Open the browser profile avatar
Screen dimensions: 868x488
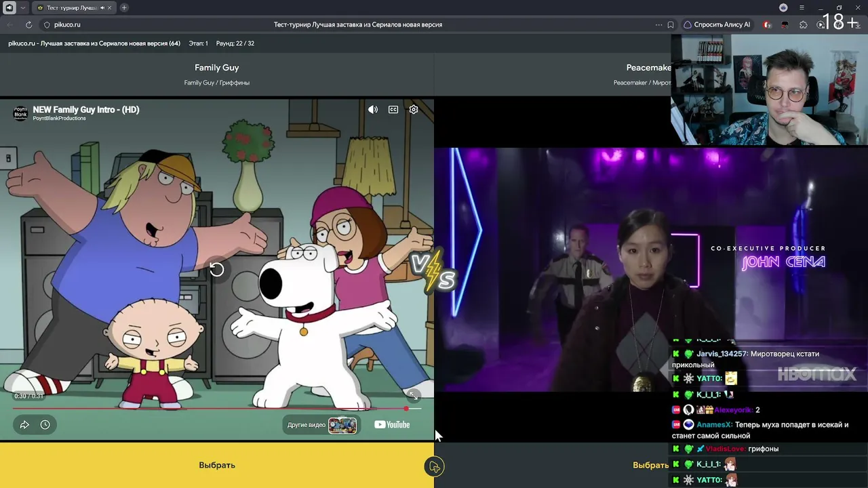783,7
